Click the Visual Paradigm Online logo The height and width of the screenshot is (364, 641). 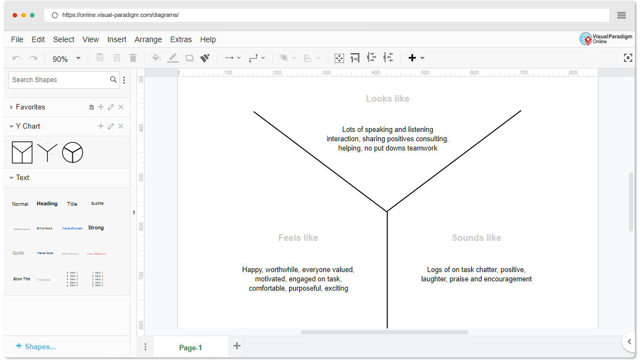point(606,39)
